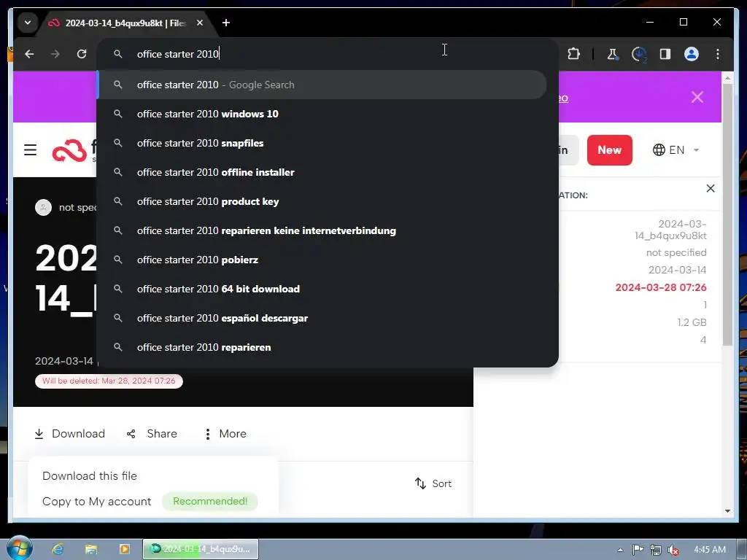Reload the current page

click(x=82, y=54)
